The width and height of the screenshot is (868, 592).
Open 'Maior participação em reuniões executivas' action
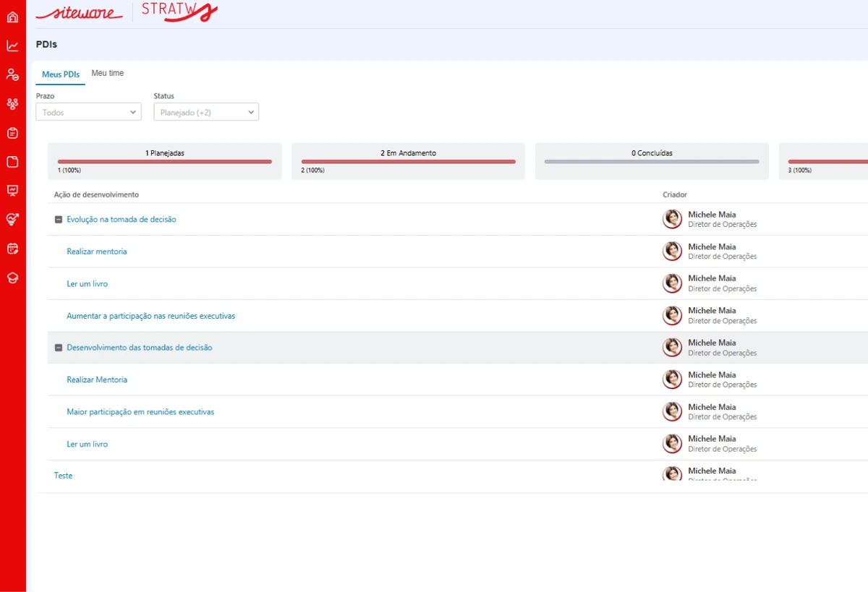point(140,412)
